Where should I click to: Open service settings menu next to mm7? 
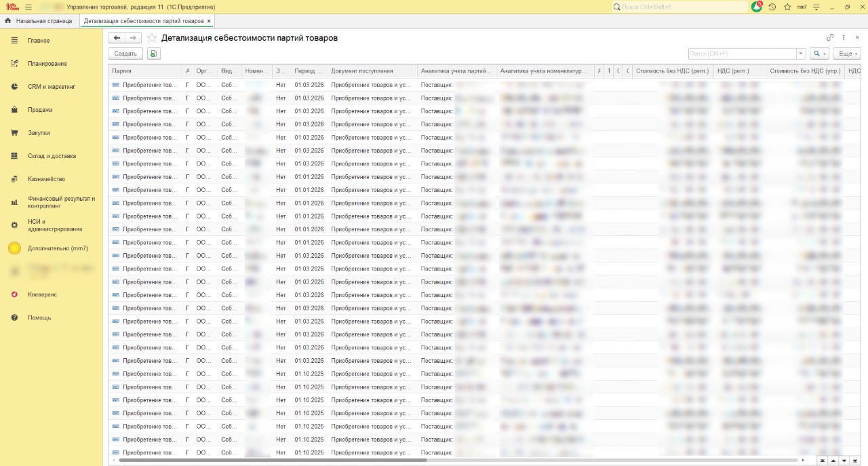coord(816,7)
